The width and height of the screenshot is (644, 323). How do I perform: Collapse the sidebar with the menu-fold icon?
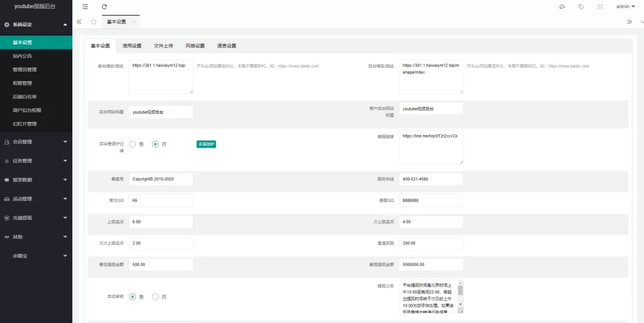tap(86, 7)
